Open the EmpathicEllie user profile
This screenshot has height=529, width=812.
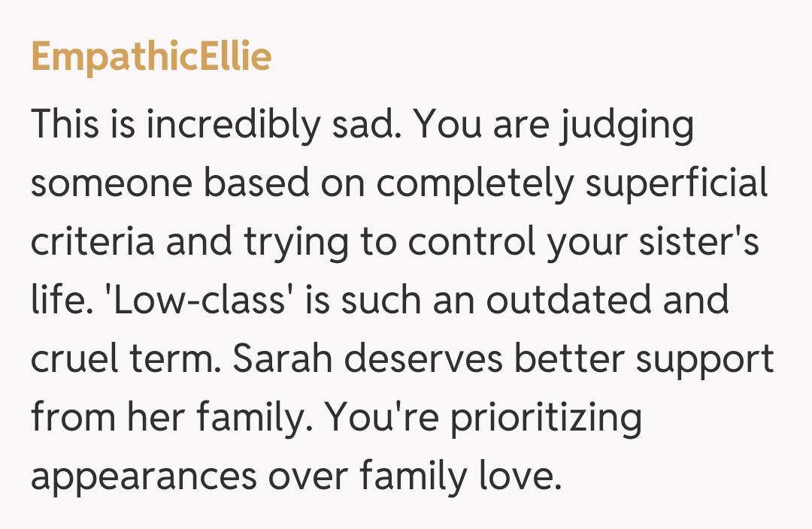(x=151, y=57)
